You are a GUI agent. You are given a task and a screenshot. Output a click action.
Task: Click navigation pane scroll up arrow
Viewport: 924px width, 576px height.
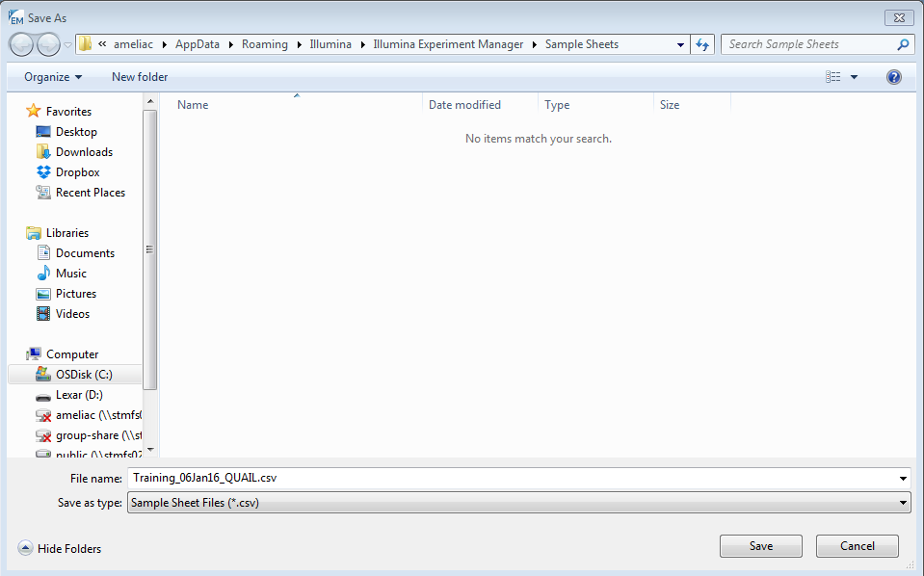point(150,101)
